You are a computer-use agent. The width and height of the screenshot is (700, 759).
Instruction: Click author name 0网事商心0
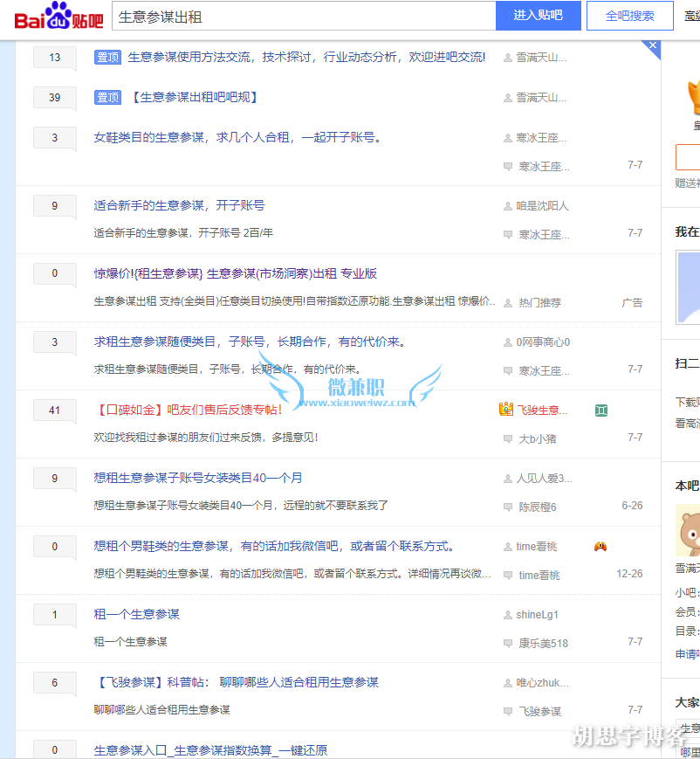point(542,342)
